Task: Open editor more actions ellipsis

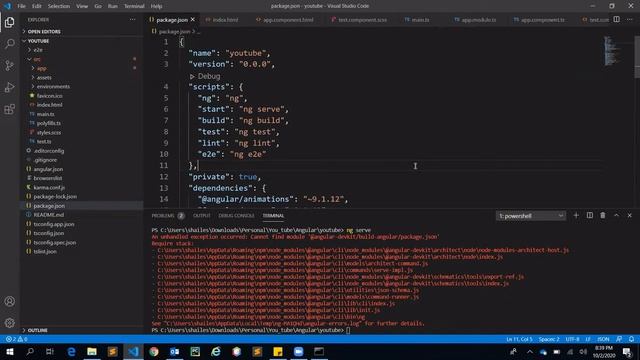Action: 629,20
